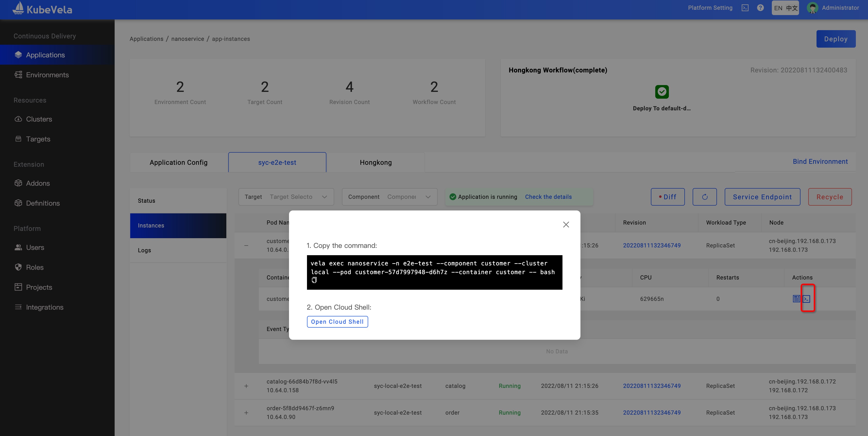This screenshot has height=436, width=868.
Task: Click the help question mark icon
Action: pos(760,8)
